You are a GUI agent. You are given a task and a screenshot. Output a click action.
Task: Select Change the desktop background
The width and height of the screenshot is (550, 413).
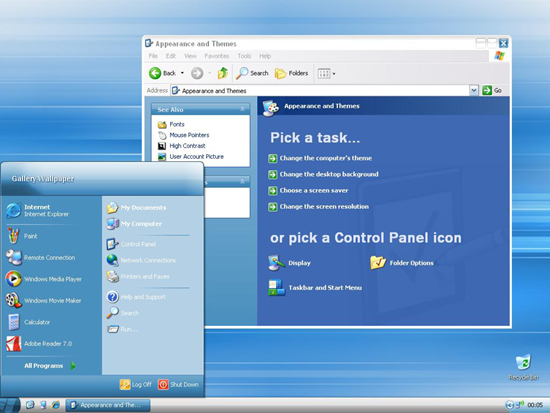pos(323,174)
